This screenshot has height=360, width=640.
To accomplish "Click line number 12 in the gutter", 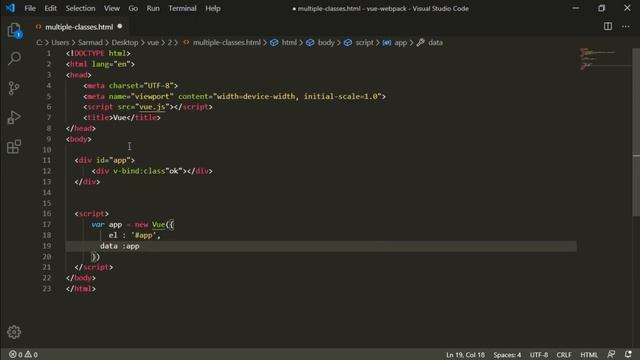I will (47, 171).
